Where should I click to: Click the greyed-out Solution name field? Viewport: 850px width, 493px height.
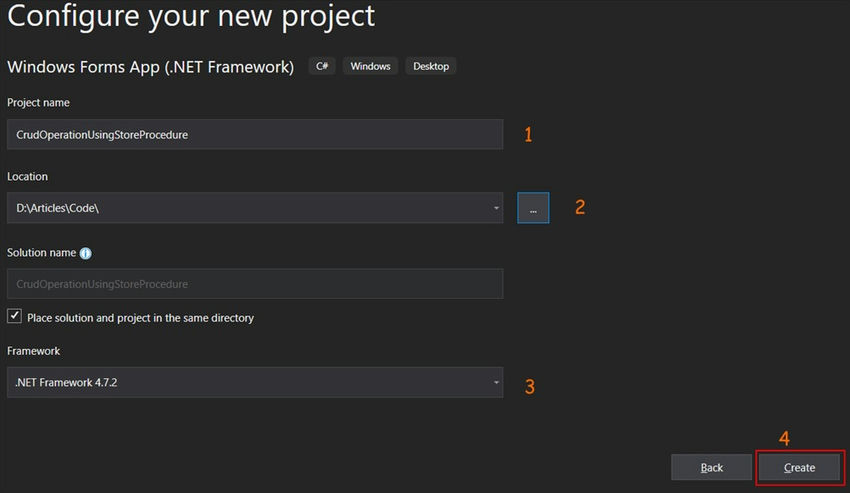(x=254, y=284)
